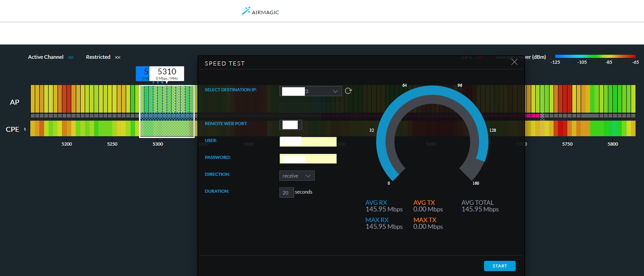Screen dimensions: 644x276
Task: Click the Restricted legend marker
Action: click(118, 57)
